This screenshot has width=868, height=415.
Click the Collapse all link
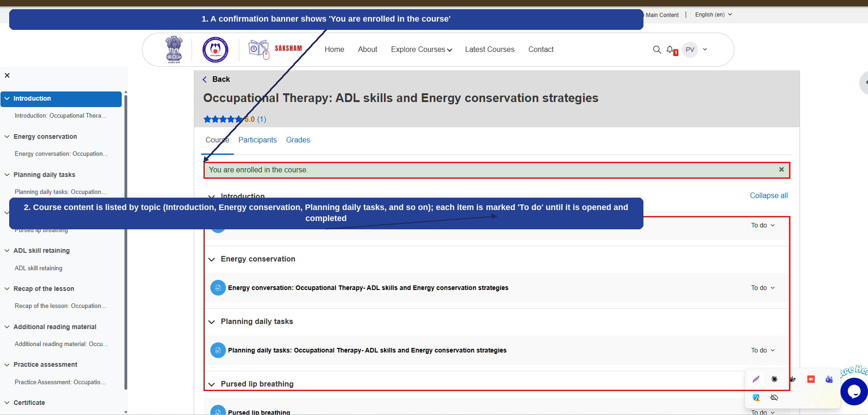(x=769, y=195)
